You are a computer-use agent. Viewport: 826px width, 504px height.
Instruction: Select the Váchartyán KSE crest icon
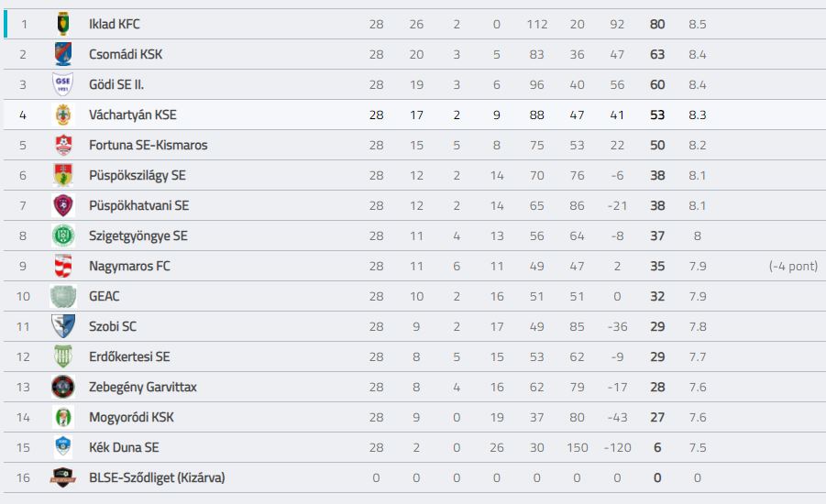(63, 115)
